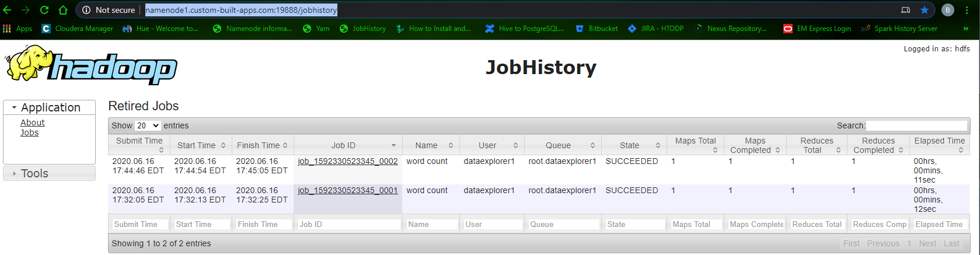
Task: Bookmark this page with the star icon
Action: [x=925, y=10]
